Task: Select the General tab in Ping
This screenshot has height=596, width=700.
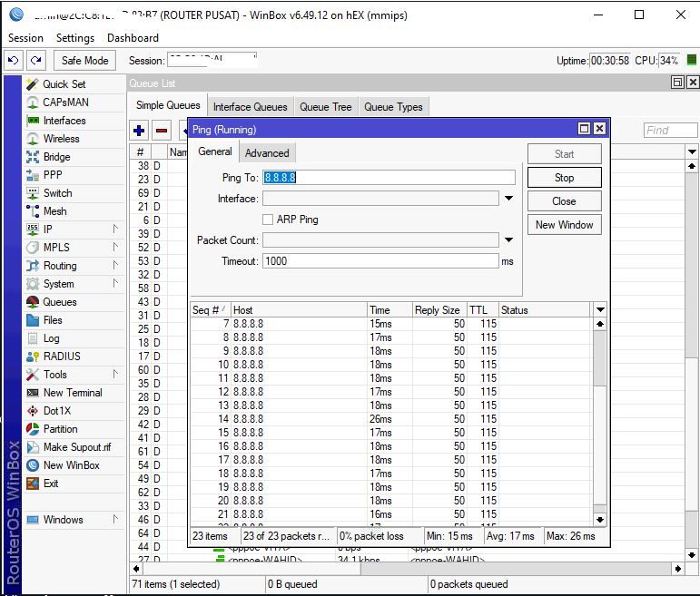Action: point(215,151)
